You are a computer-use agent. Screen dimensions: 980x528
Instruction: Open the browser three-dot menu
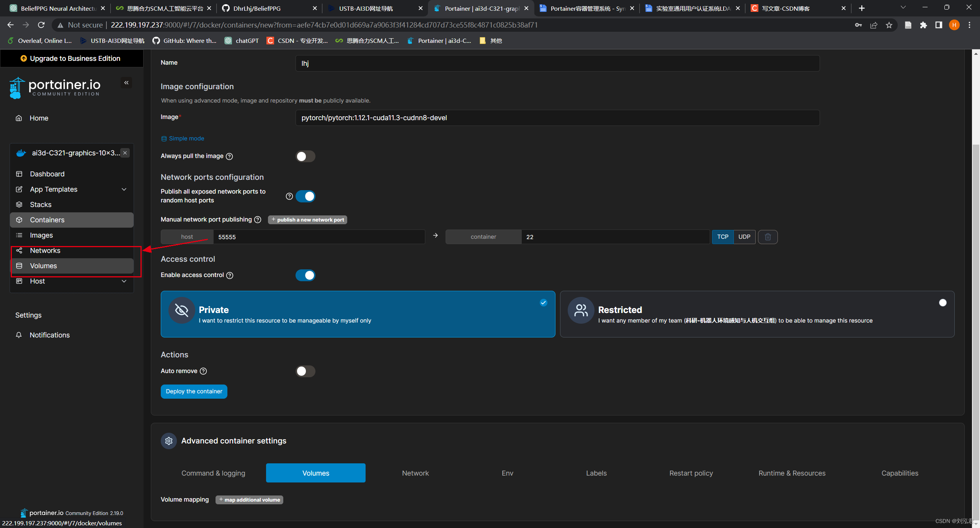point(969,25)
